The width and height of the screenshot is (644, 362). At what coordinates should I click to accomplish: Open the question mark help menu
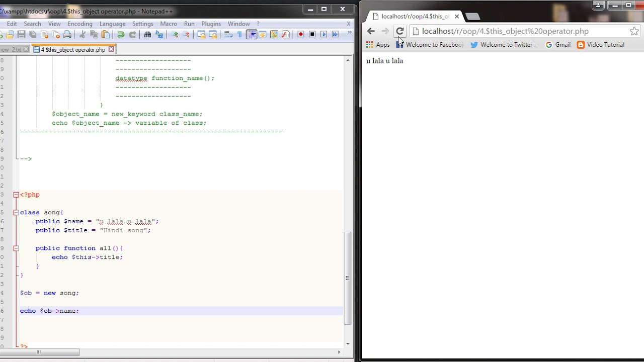pyautogui.click(x=258, y=24)
